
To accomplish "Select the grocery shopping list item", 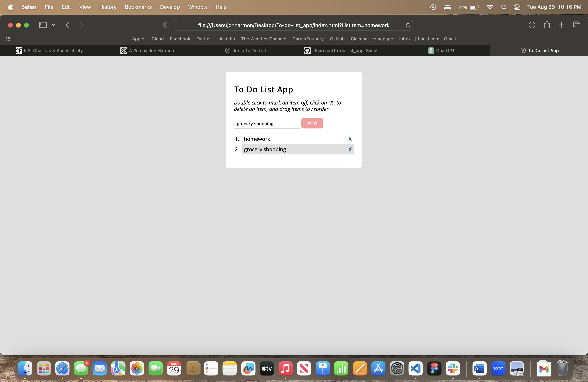I will click(298, 149).
